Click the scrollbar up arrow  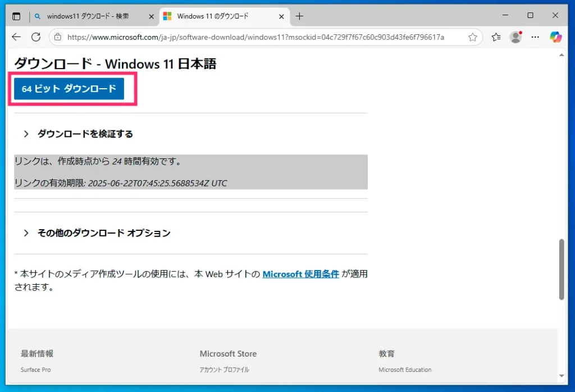(x=562, y=55)
